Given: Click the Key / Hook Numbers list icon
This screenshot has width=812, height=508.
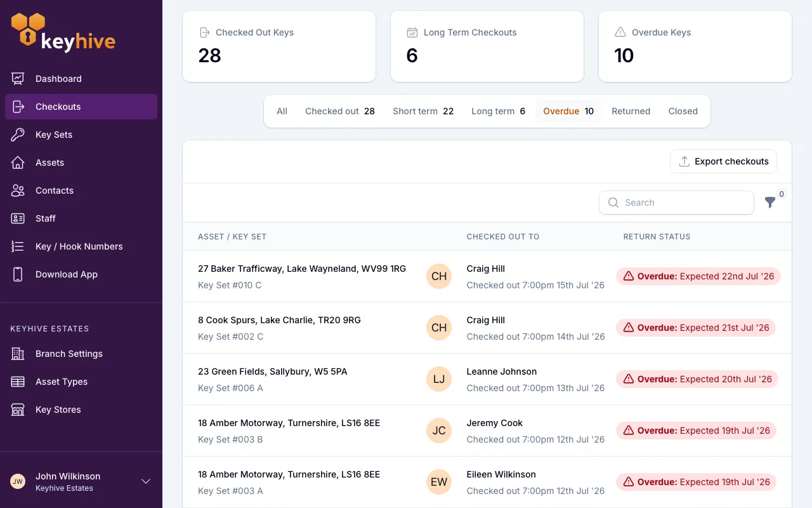Looking at the screenshot, I should (18, 246).
